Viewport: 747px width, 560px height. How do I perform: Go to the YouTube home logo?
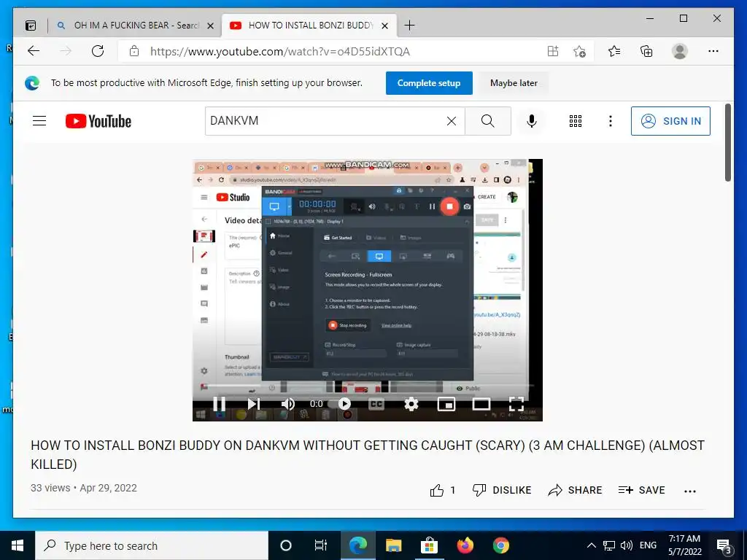click(x=98, y=121)
